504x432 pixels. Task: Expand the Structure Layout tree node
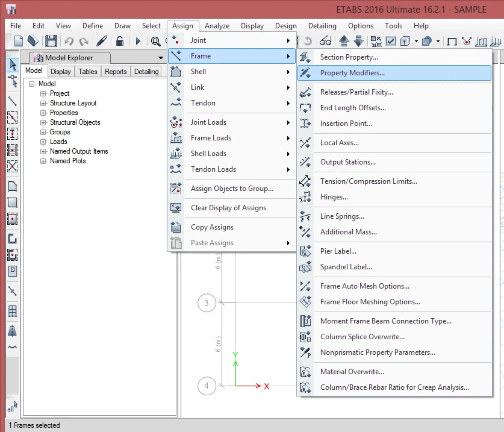[x=43, y=103]
